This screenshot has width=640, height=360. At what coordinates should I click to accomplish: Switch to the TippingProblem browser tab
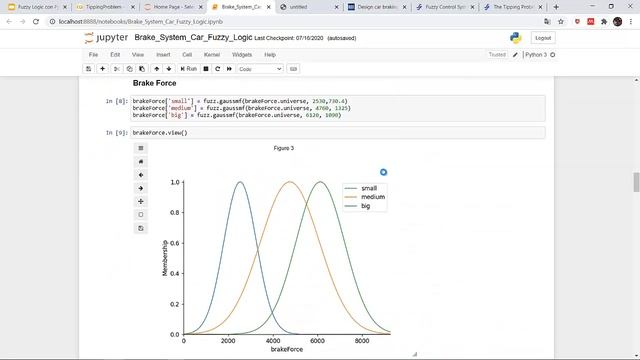(x=105, y=7)
